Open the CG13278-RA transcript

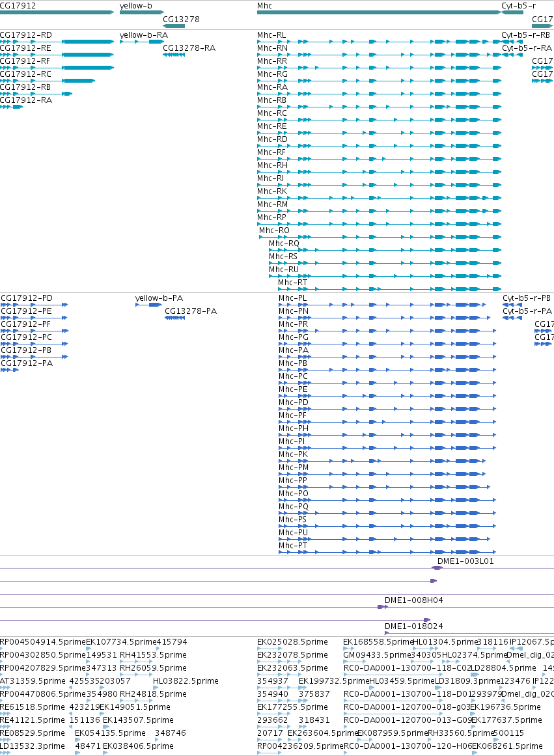coord(189,48)
